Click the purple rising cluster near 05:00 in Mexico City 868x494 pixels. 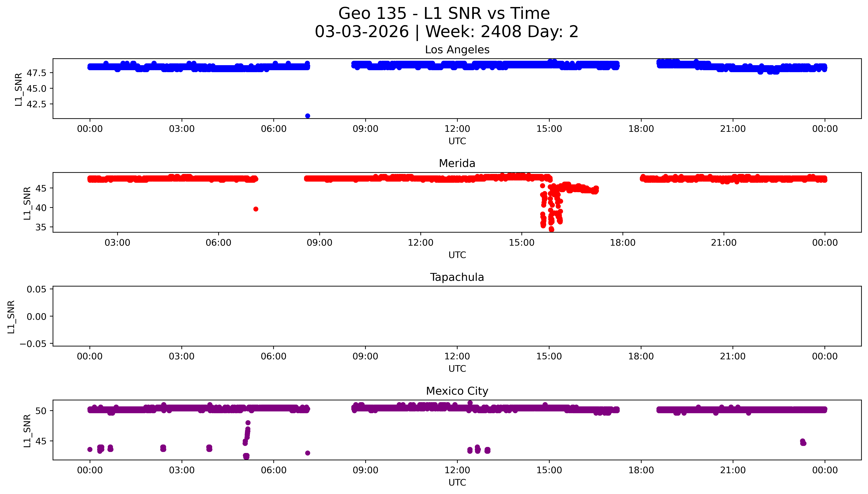pos(247,434)
